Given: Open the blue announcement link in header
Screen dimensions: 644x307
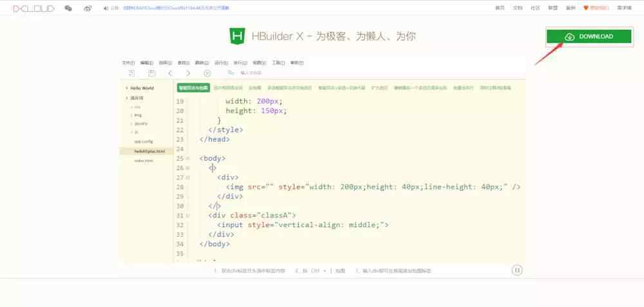Looking at the screenshot, I should [176, 8].
